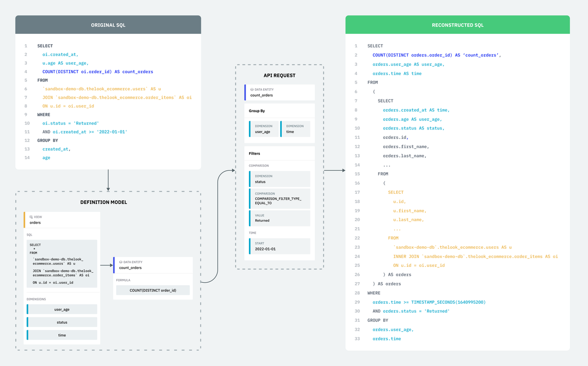Select the time dimension in DEFINITION MODEL
Image resolution: width=588 pixels, height=366 pixels.
(63, 335)
